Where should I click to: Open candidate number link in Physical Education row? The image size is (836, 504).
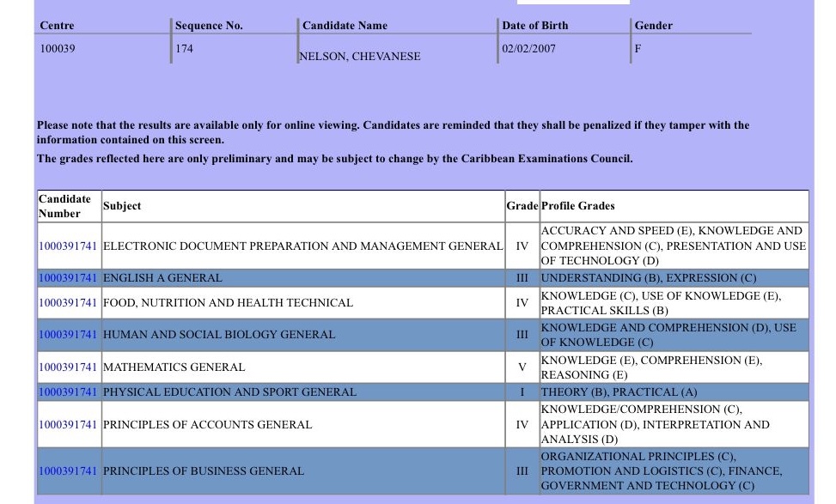pyautogui.click(x=68, y=392)
